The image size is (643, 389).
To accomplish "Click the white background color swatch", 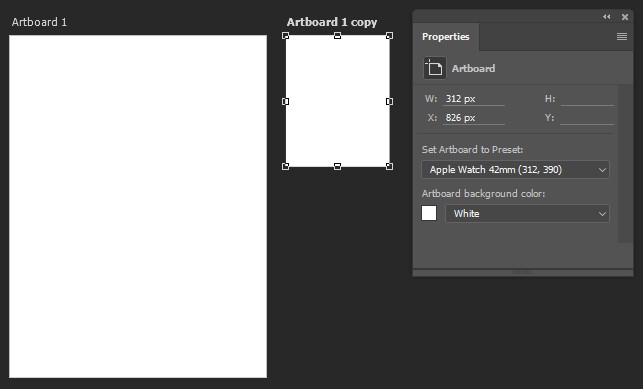I will click(429, 213).
